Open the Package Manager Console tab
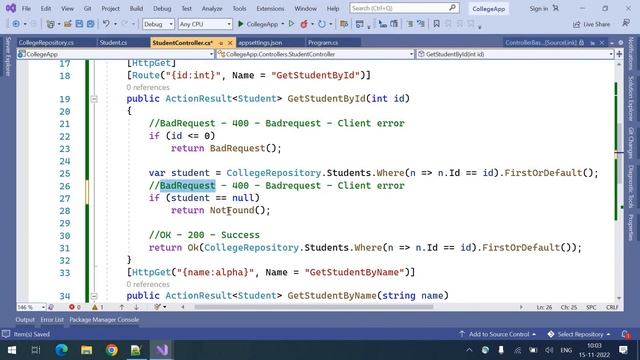640x360 pixels. coord(104,320)
